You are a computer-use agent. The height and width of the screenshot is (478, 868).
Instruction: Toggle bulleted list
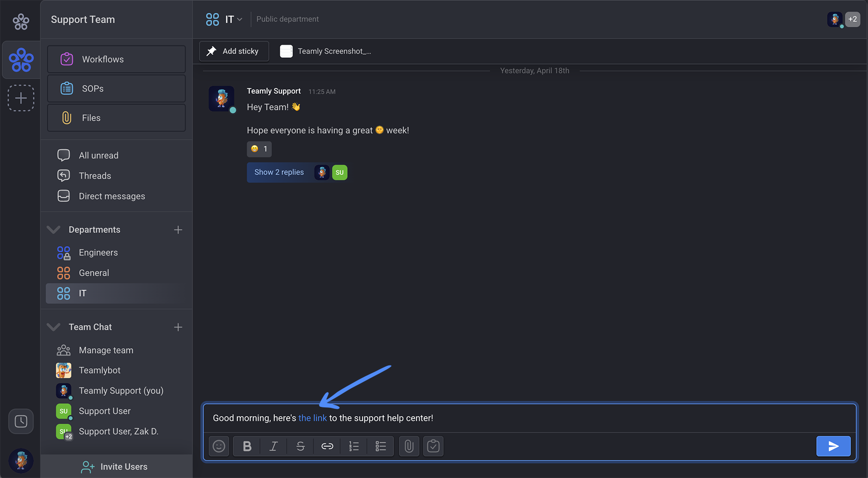[380, 446]
